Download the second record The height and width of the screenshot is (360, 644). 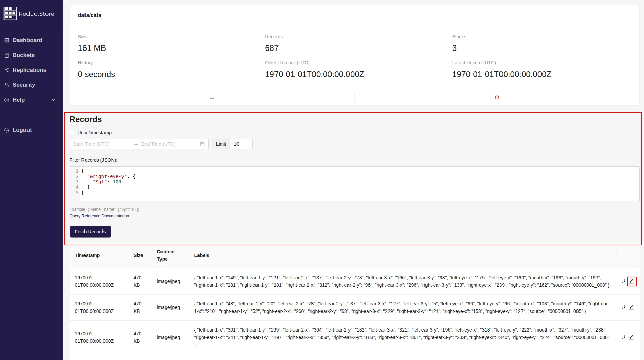pos(624,307)
